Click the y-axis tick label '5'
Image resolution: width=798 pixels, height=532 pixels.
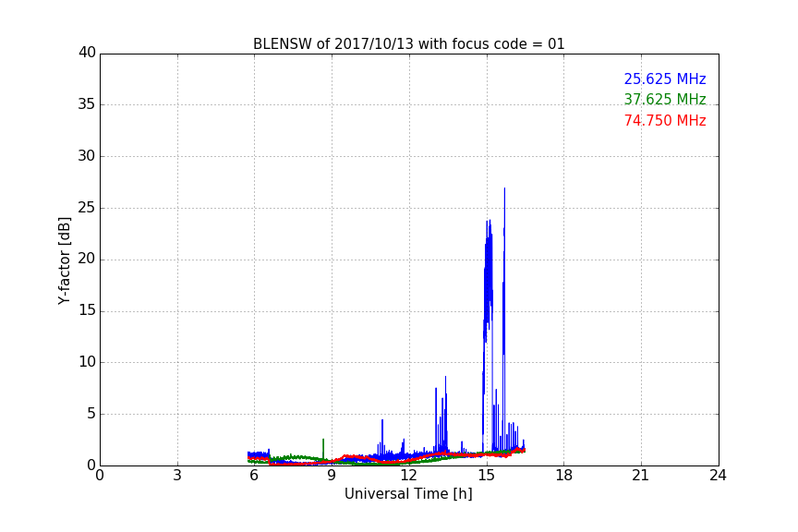(x=91, y=414)
